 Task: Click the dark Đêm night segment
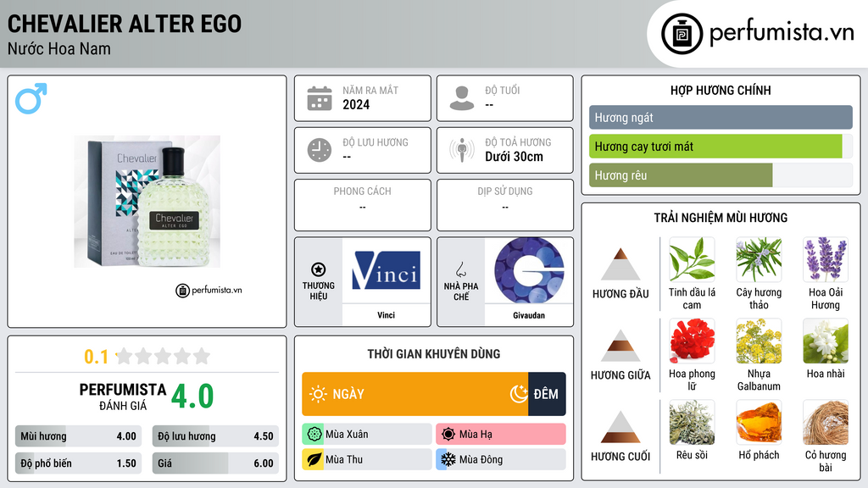tap(547, 394)
